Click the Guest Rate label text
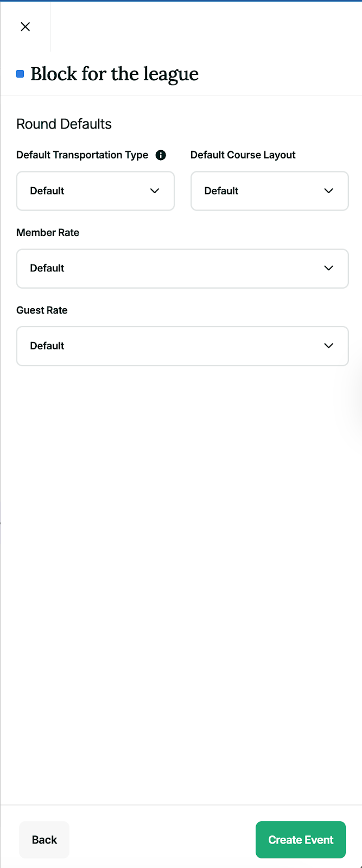The image size is (362, 868). [x=42, y=310]
